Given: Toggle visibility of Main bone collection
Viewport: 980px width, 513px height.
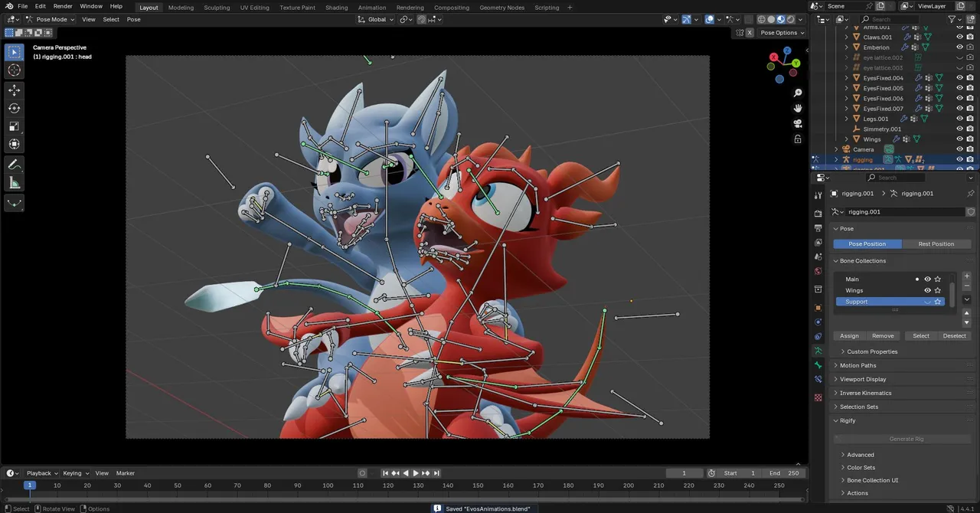Looking at the screenshot, I should pos(927,279).
